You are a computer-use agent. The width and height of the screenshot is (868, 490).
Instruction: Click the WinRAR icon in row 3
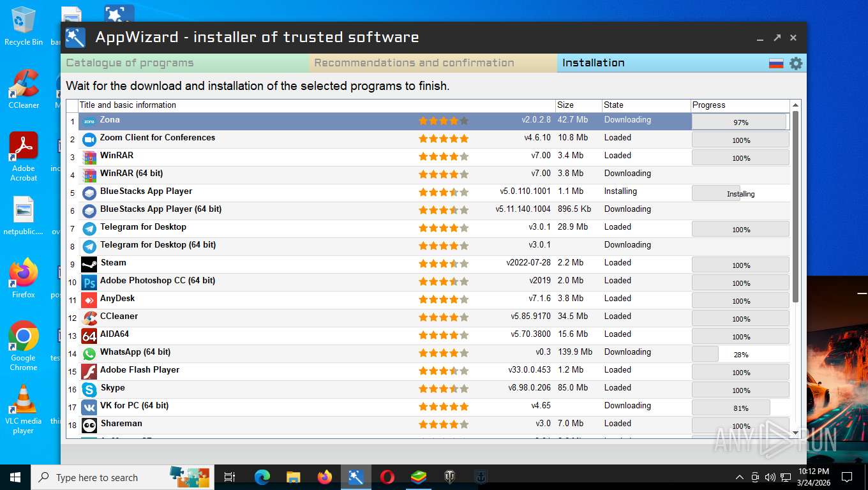tap(89, 157)
